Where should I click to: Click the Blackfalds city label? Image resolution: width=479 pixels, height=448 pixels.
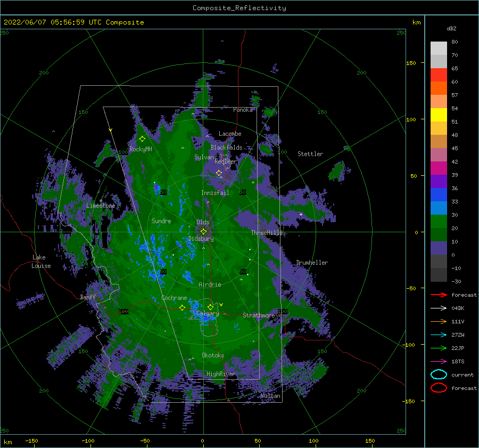pyautogui.click(x=226, y=148)
